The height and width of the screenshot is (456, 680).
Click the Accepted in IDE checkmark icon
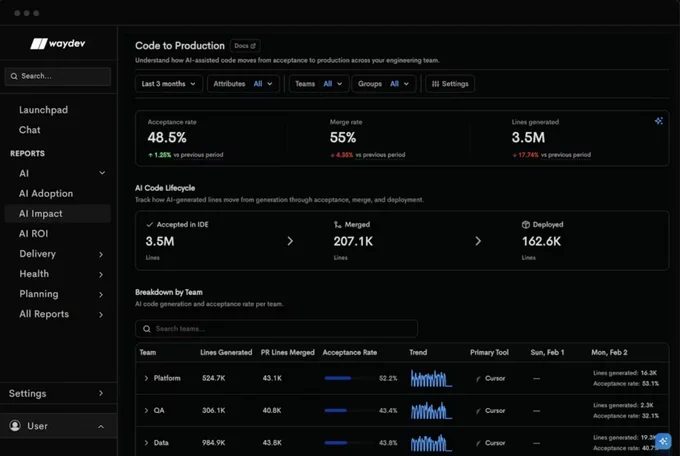[x=150, y=224]
